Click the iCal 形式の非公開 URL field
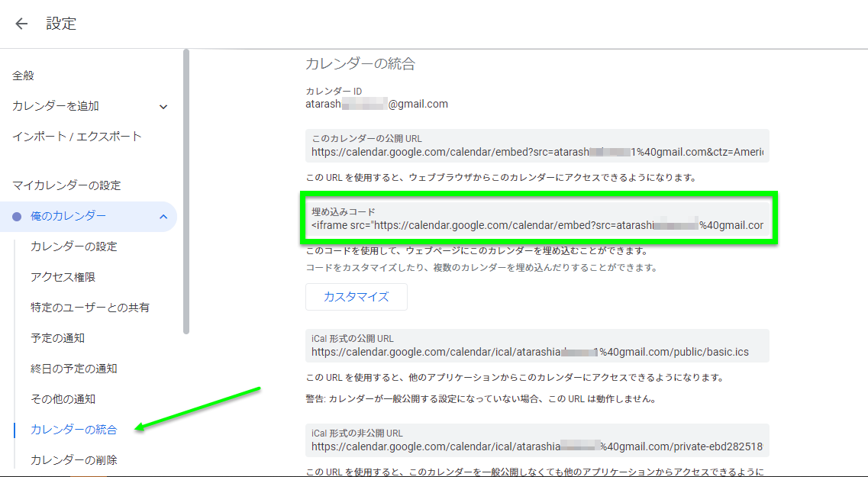The width and height of the screenshot is (868, 477). click(x=537, y=440)
